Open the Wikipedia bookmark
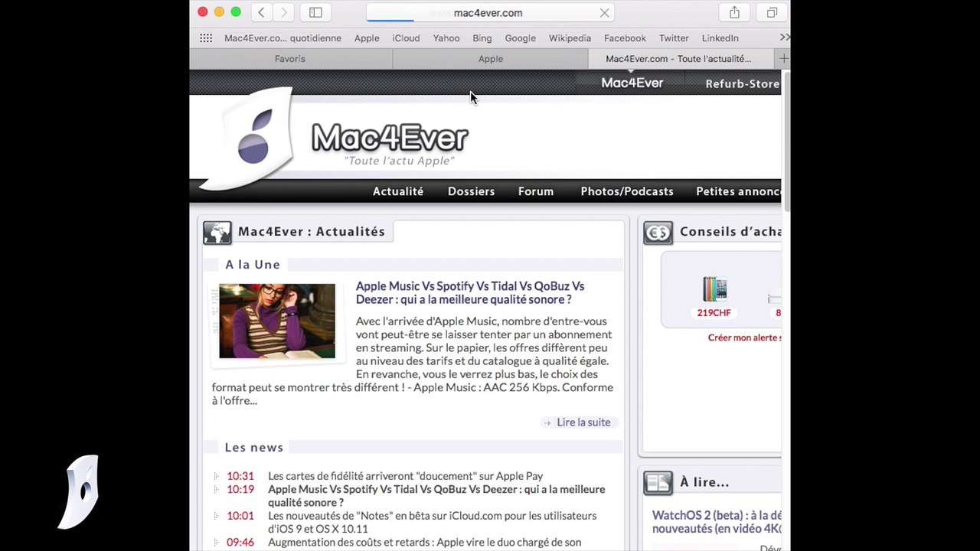The height and width of the screenshot is (551, 980). [570, 38]
